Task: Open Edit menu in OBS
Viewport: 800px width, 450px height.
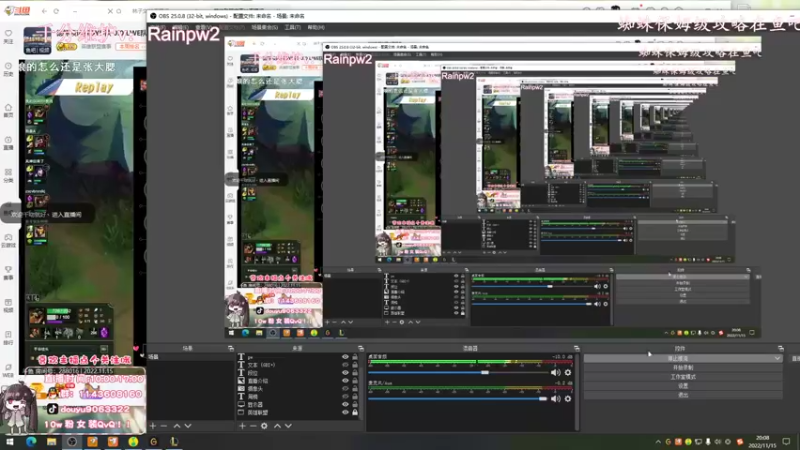Action: point(180,28)
